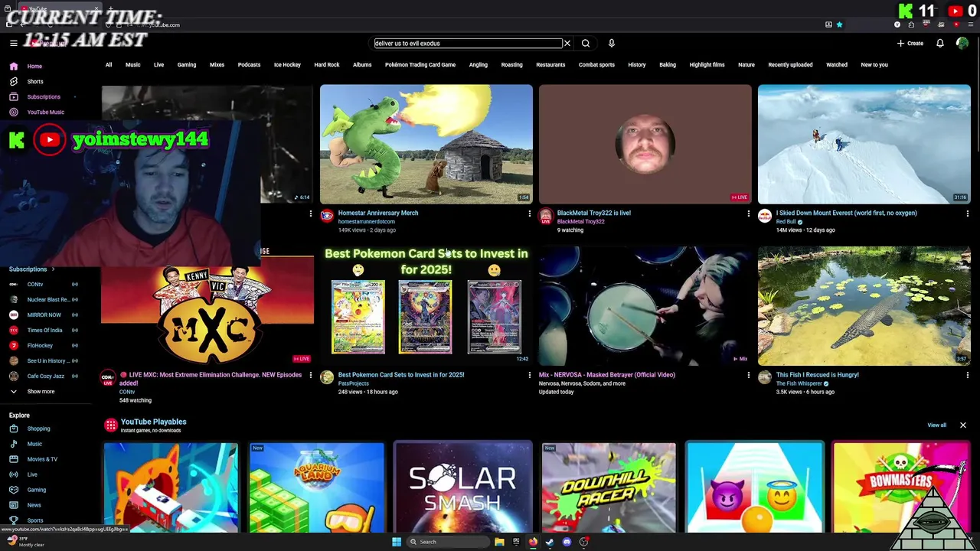Open Shopping in Explore section
980x551 pixels.
click(38, 429)
